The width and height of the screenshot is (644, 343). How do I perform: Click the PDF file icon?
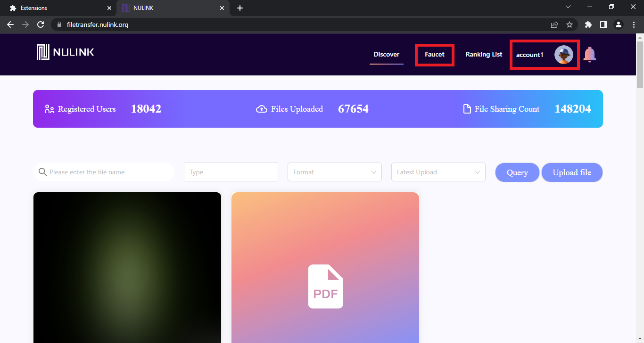click(325, 286)
